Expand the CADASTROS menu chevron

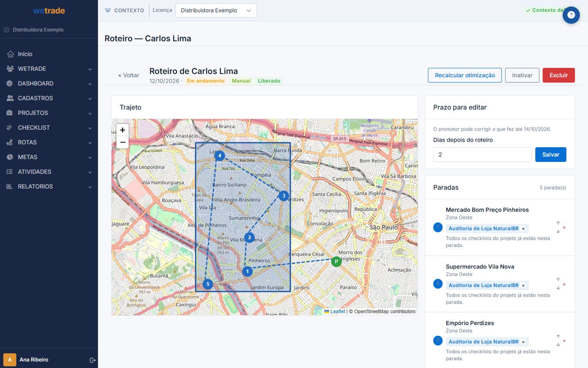tap(90, 99)
